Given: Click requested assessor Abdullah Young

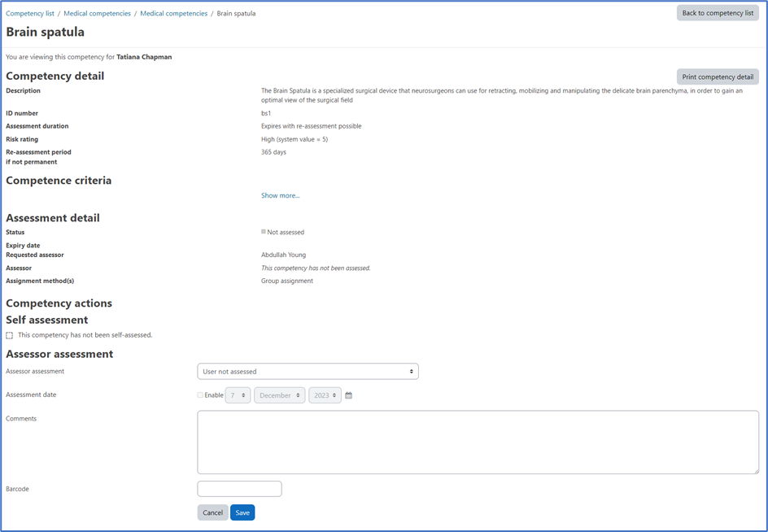Looking at the screenshot, I should (284, 255).
